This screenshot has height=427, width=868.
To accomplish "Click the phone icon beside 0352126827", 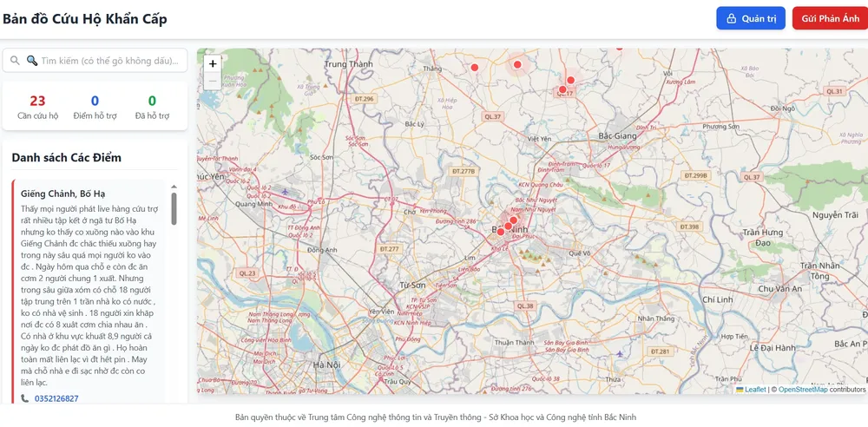I will tap(24, 398).
